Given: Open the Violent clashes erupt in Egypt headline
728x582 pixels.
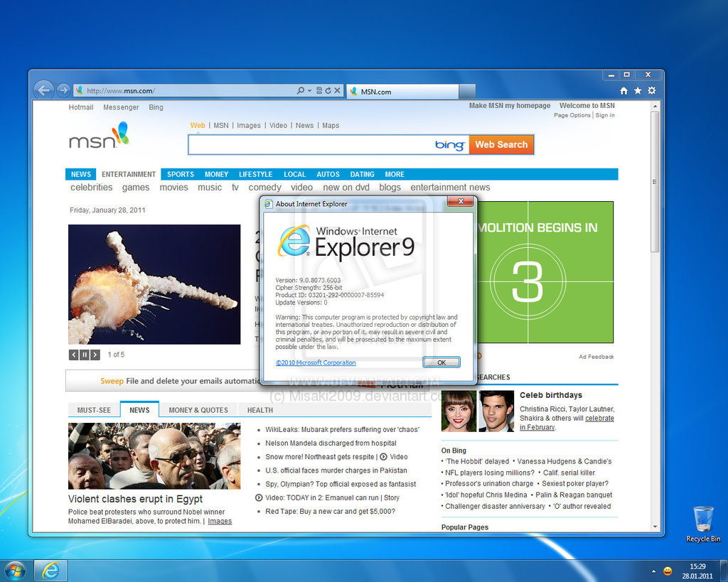Looking at the screenshot, I should point(135,499).
